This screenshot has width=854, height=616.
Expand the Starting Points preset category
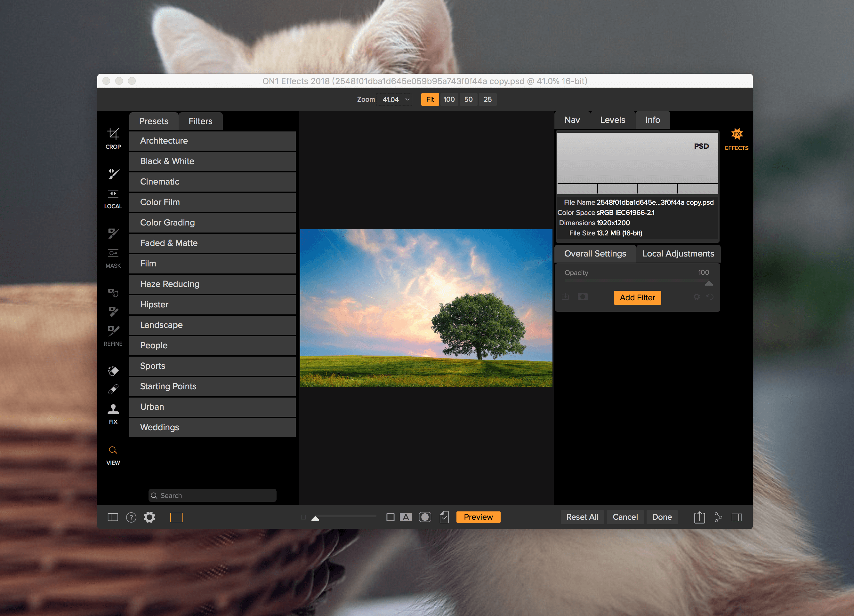tap(212, 386)
